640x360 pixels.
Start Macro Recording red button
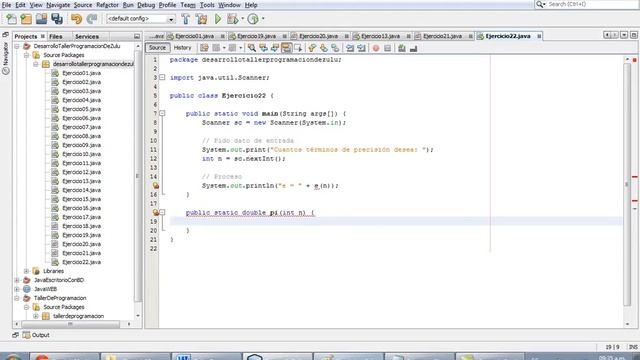click(376, 48)
